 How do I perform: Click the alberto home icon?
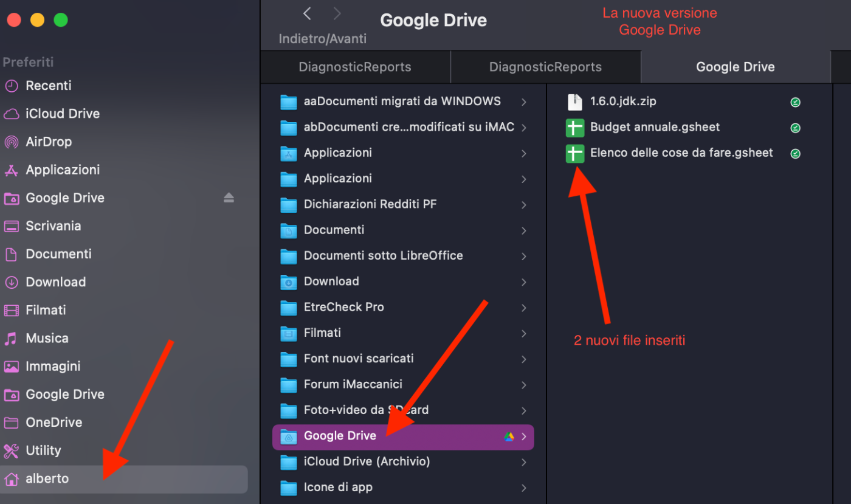click(11, 479)
